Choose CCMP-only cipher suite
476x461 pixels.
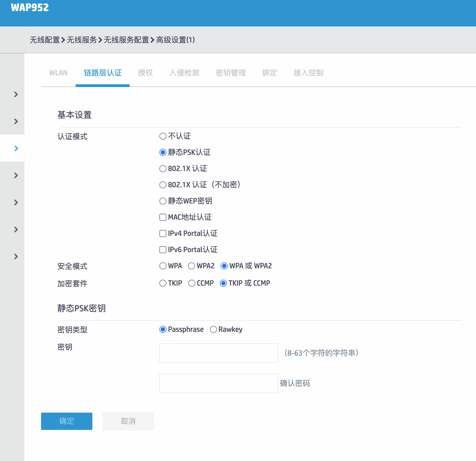(x=192, y=283)
